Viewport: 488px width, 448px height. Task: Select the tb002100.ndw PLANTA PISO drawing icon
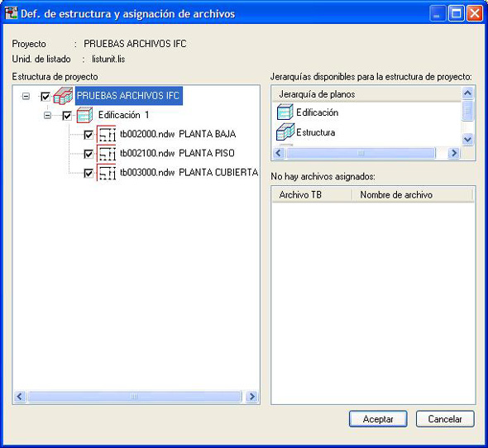pos(106,154)
